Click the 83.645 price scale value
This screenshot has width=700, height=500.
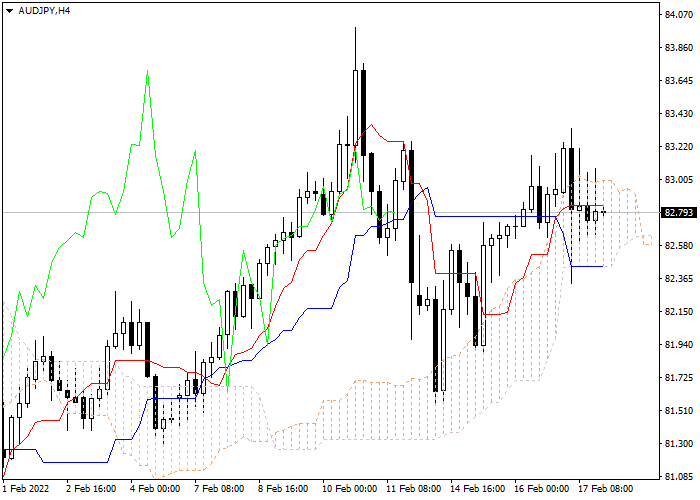click(679, 81)
